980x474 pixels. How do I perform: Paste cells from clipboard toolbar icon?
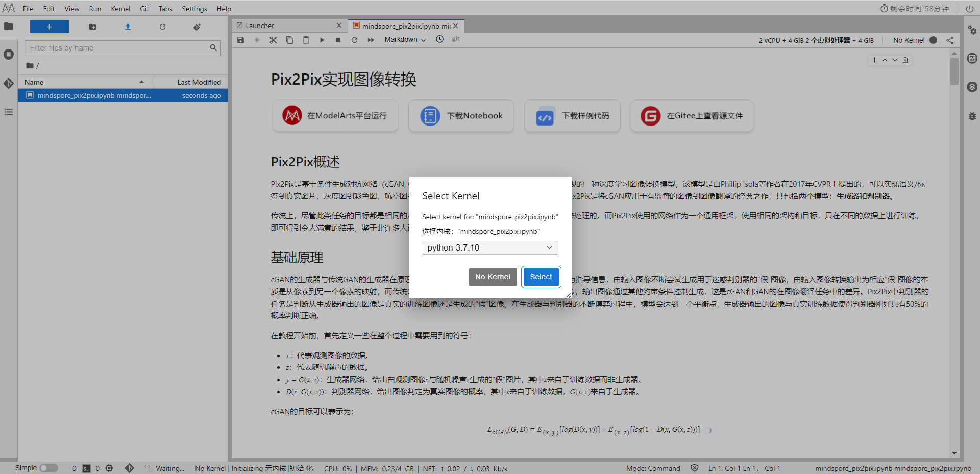click(x=306, y=40)
